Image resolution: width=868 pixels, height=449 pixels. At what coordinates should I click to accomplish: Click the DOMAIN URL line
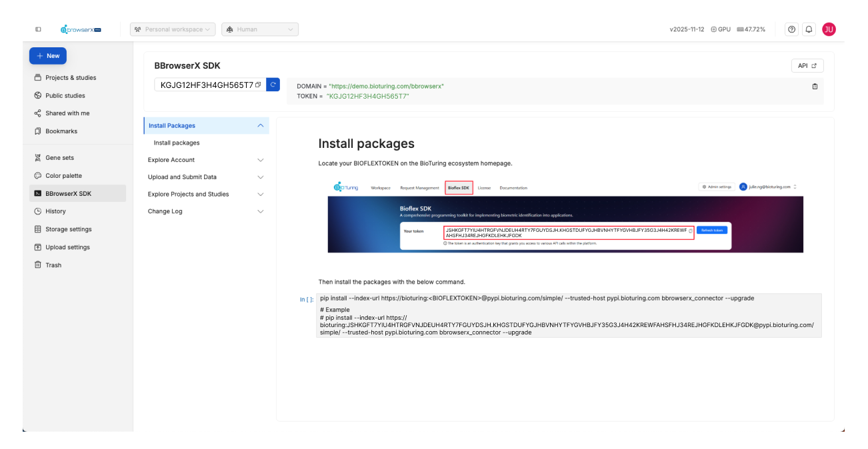click(x=370, y=87)
